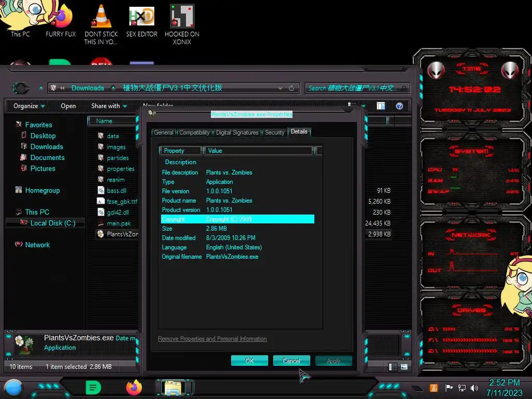Select the PlantsVsZombies executable in the file list
The image size is (532, 399).
pyautogui.click(x=117, y=234)
